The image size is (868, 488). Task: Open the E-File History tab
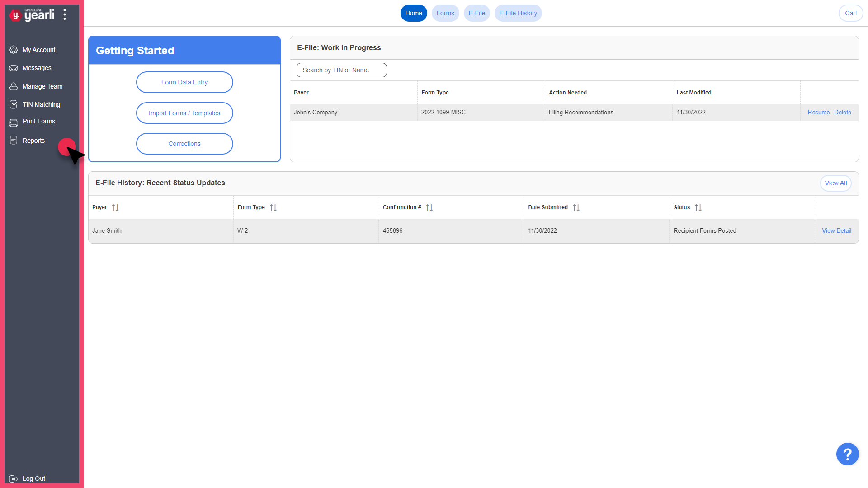click(x=518, y=13)
